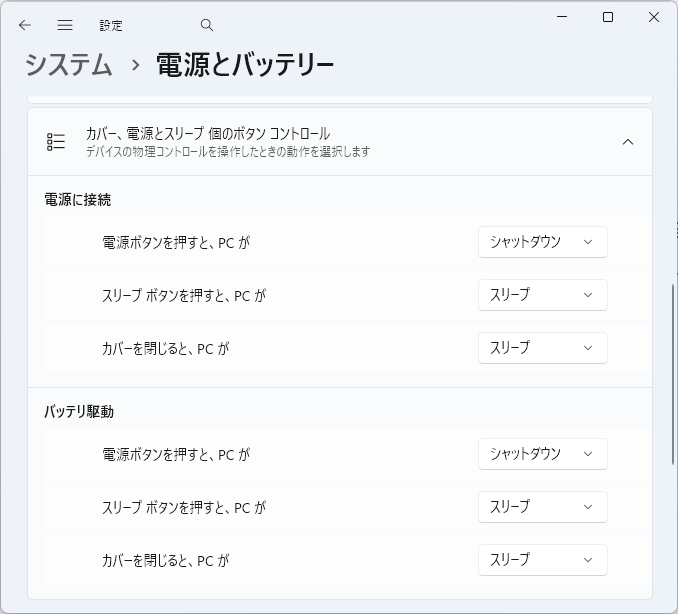Click description デバイスの物理コントロールを操作したときの動作を選択します
678x614 pixels.
click(x=228, y=152)
